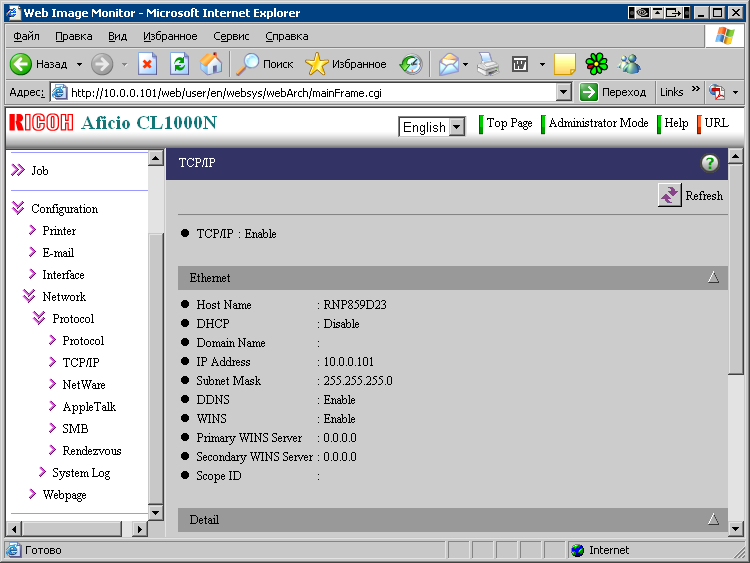
Task: Go to Top Page link
Action: tap(509, 123)
